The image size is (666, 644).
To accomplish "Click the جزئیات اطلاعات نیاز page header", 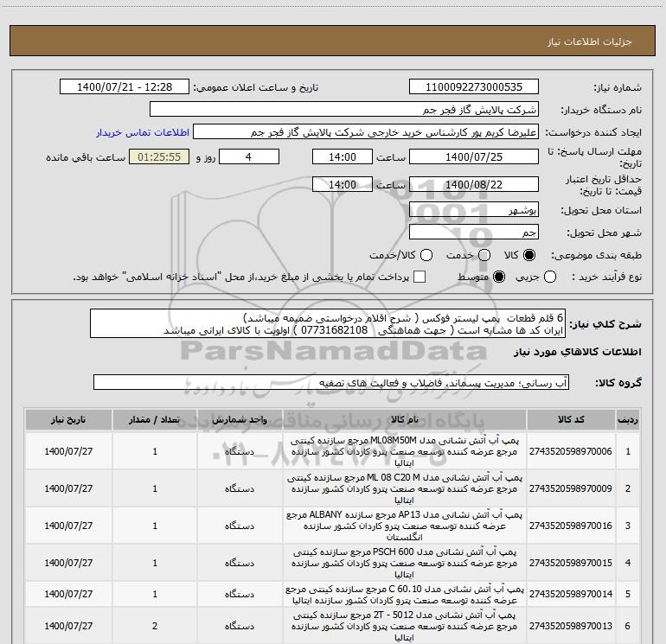I will [x=590, y=41].
